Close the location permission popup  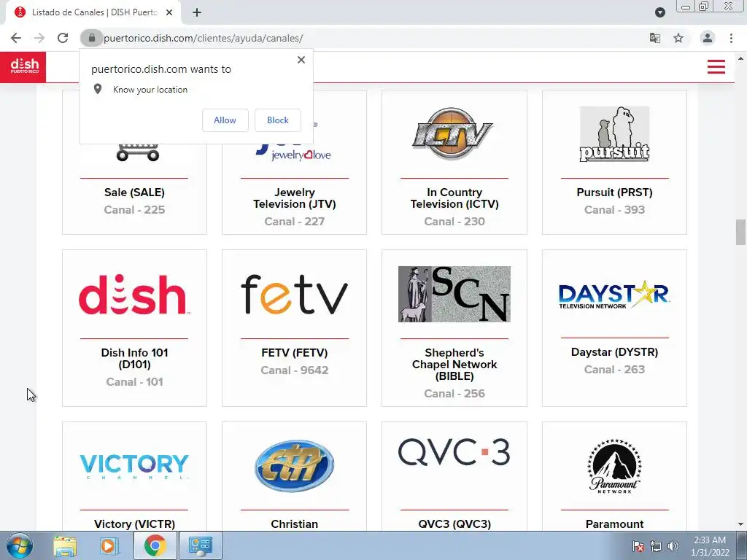(x=301, y=60)
